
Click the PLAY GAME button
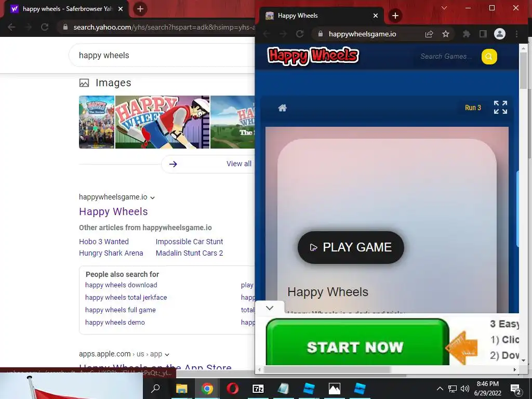[x=351, y=247]
